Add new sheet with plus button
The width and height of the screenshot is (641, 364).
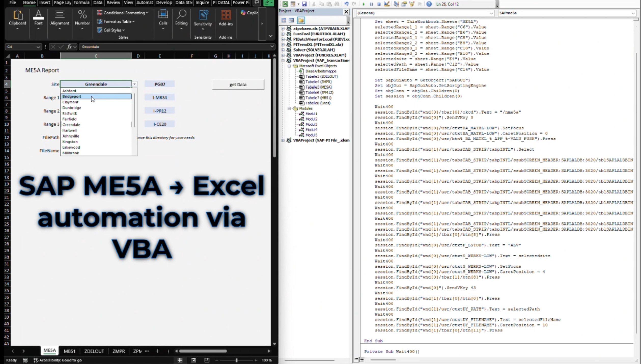pos(157,351)
